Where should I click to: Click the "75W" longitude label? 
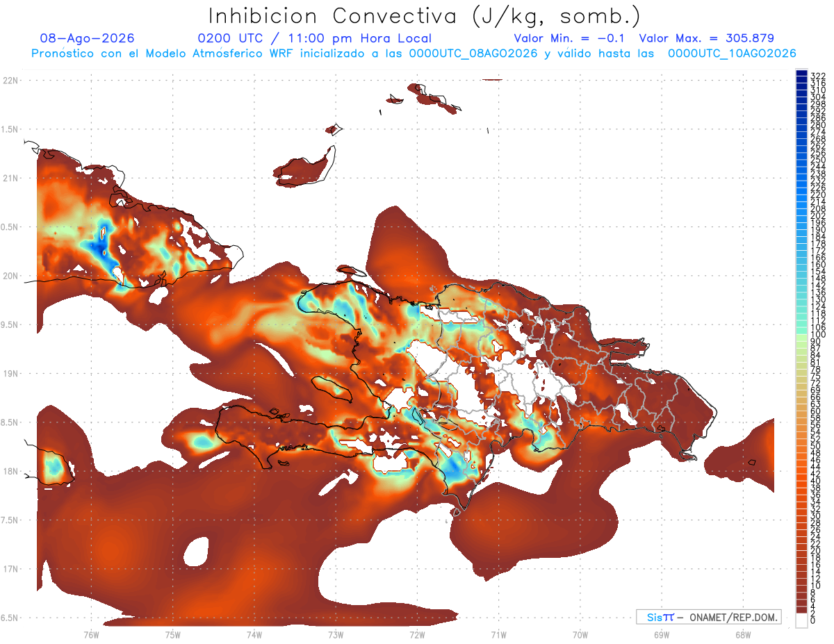[173, 634]
